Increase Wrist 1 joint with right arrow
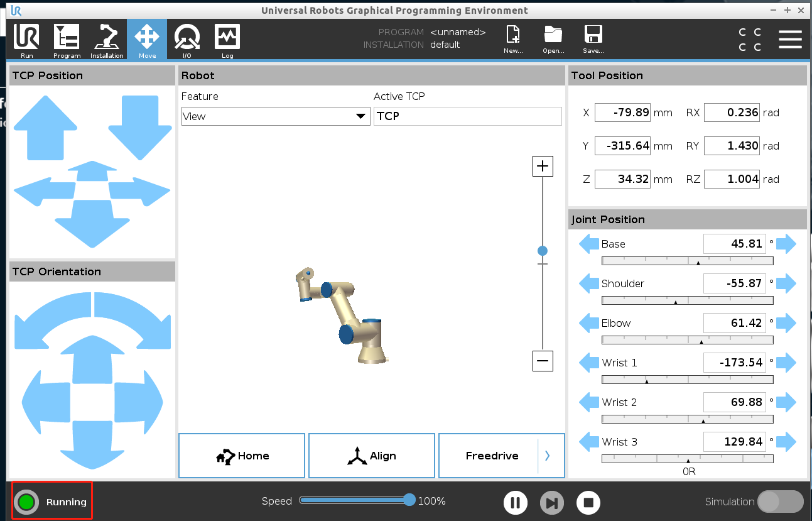The image size is (812, 521). click(x=786, y=363)
